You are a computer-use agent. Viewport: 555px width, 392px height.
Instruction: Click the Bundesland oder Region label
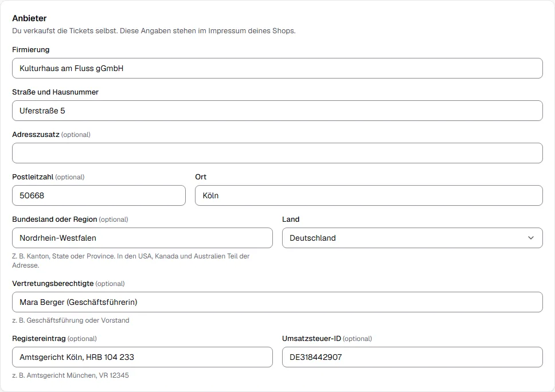tap(54, 219)
